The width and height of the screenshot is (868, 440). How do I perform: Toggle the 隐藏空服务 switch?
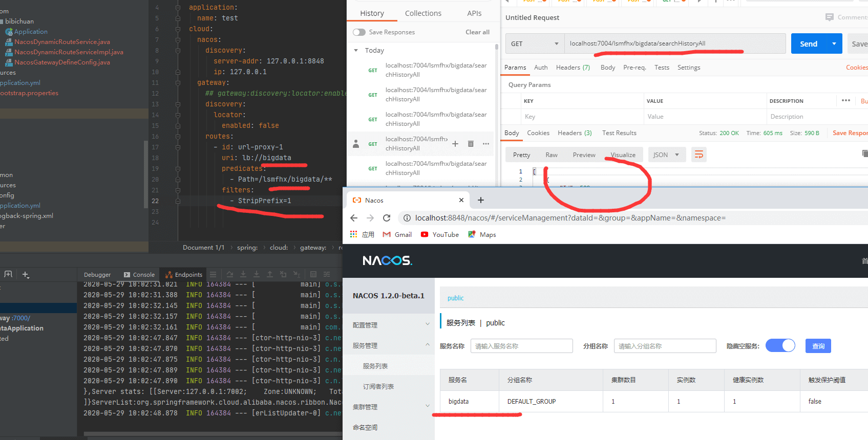pyautogui.click(x=780, y=346)
